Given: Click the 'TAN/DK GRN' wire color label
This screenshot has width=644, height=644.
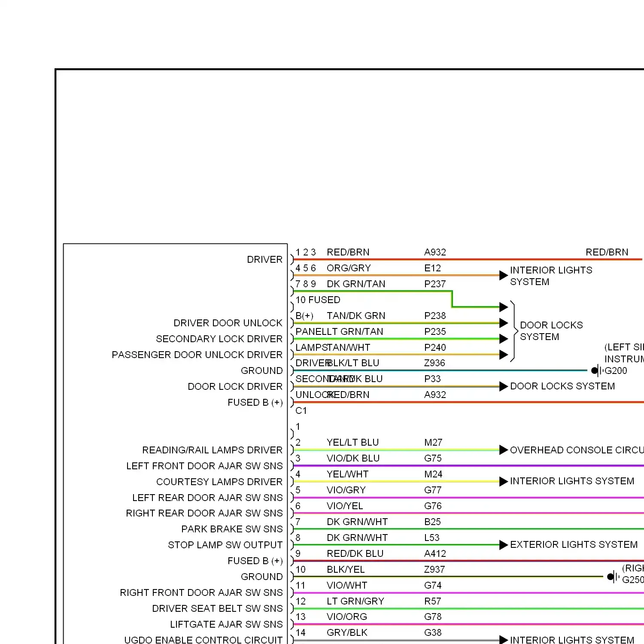Looking at the screenshot, I should tap(356, 316).
